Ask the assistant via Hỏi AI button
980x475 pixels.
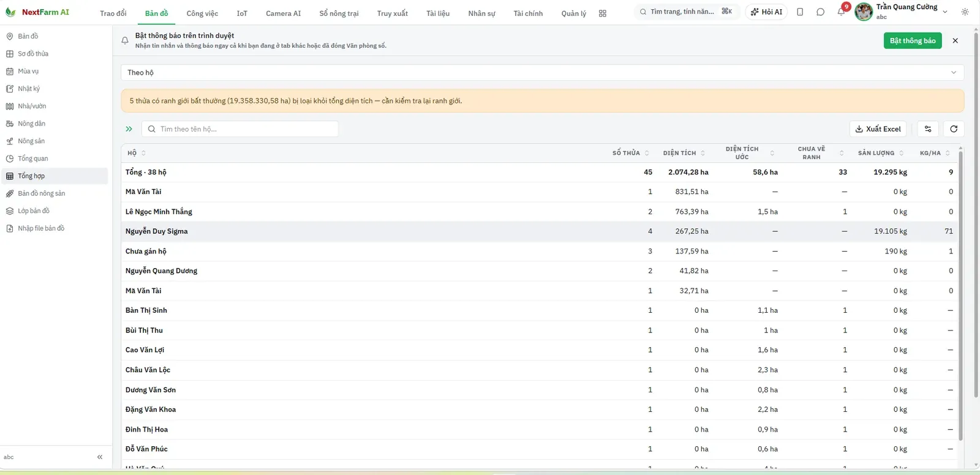coord(766,12)
